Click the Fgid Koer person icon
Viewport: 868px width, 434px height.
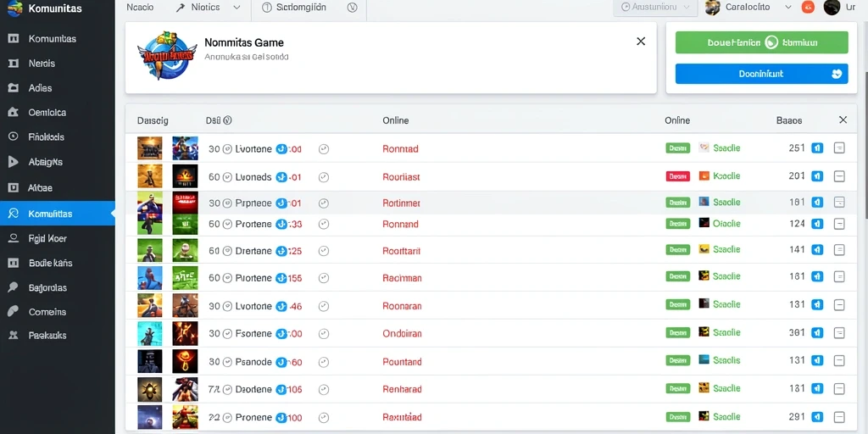click(x=14, y=238)
